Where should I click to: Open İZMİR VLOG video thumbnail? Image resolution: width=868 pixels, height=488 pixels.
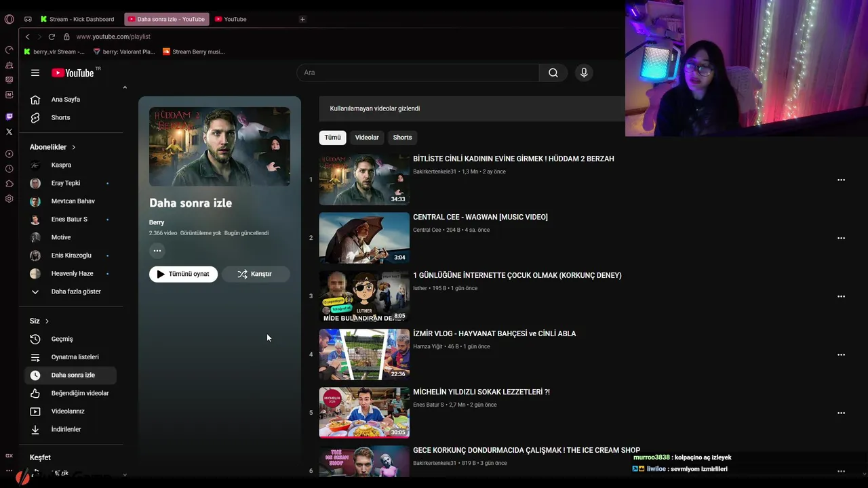364,354
